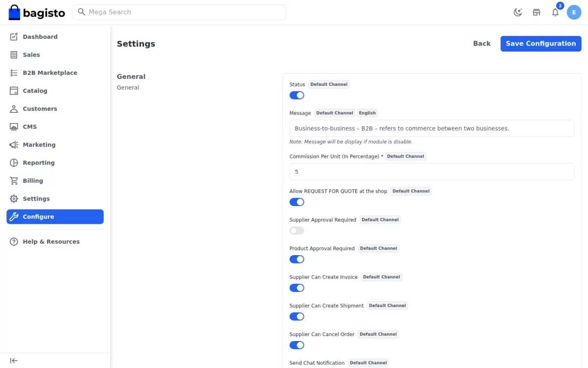Click English badge next to Message

367,113
